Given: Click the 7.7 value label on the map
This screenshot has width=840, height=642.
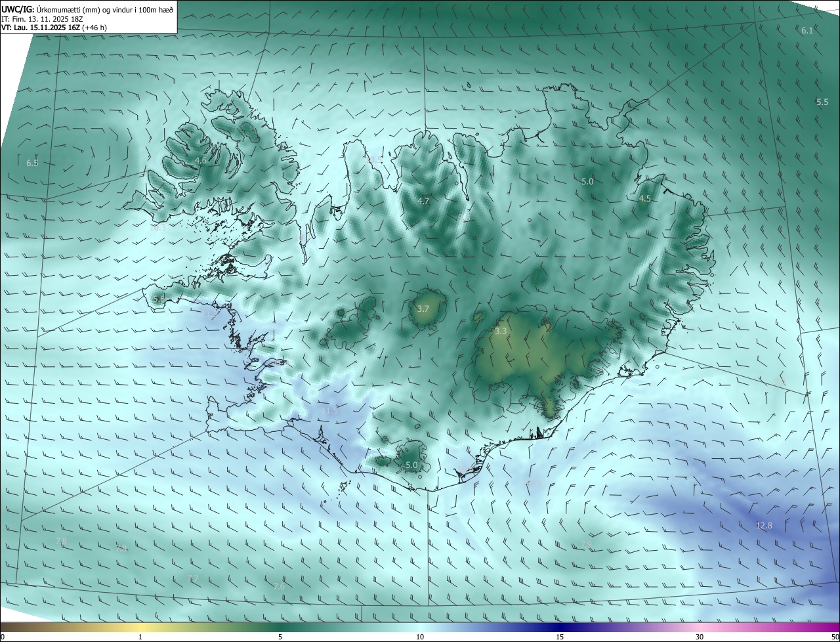Looking at the screenshot, I should click(193, 578).
